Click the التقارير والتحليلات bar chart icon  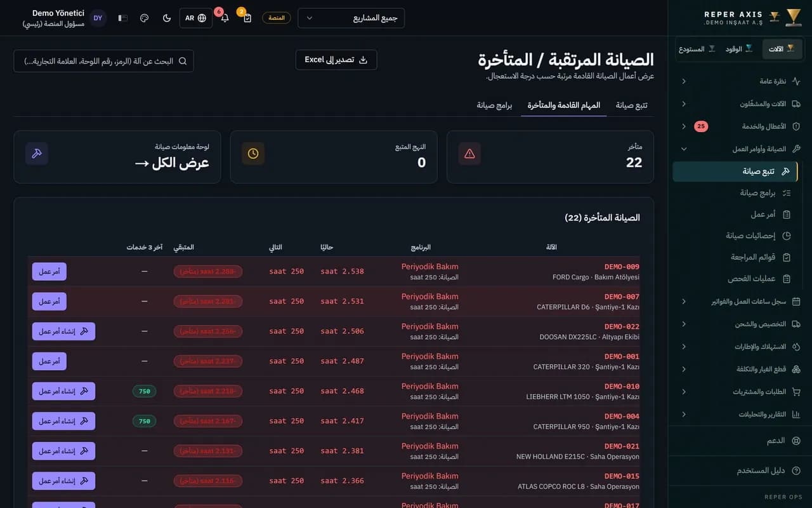[796, 415]
